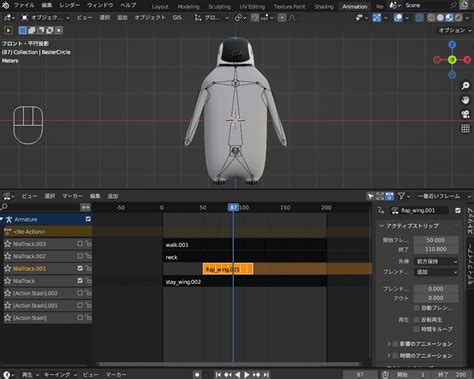Open the レンダー menu
Screen dimensions: 474x379
[x=69, y=5]
